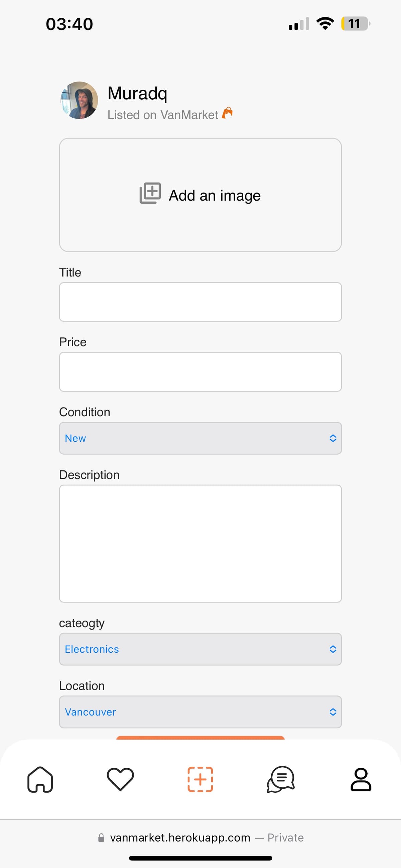The height and width of the screenshot is (868, 401).
Task: Tap the add listing plus icon
Action: point(200,779)
